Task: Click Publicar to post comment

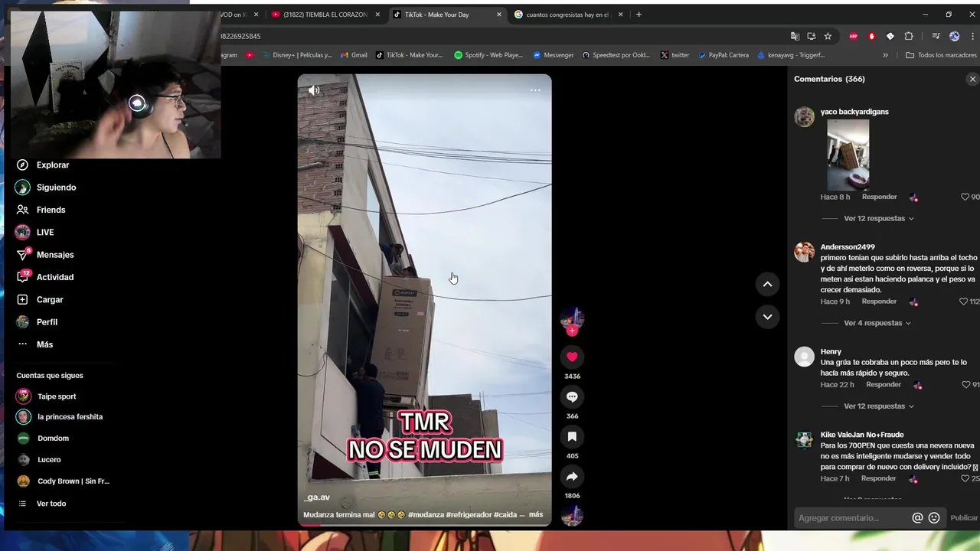Action: 964,518
